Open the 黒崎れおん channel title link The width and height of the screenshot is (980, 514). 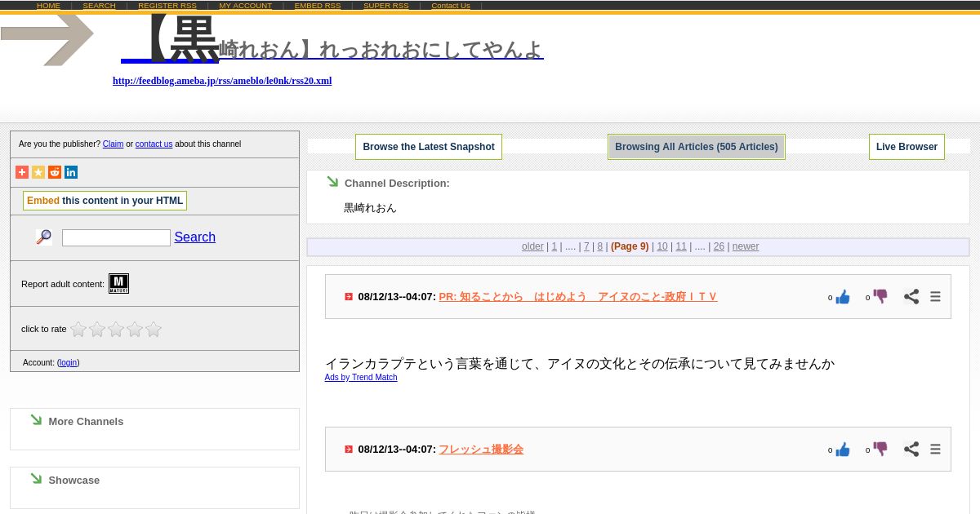click(x=332, y=41)
